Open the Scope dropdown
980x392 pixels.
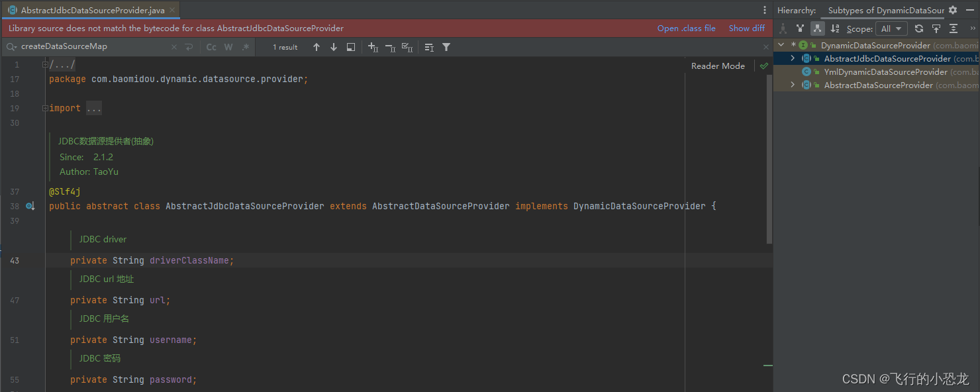tap(891, 28)
